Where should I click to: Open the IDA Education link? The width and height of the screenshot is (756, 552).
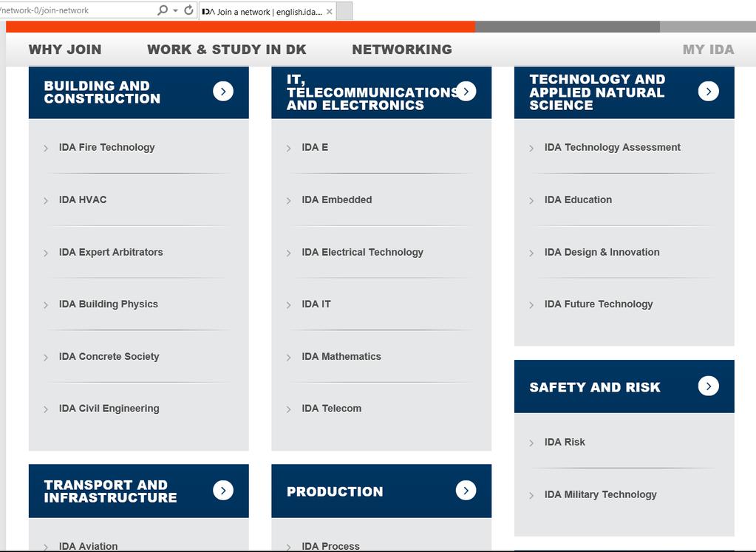(x=578, y=200)
